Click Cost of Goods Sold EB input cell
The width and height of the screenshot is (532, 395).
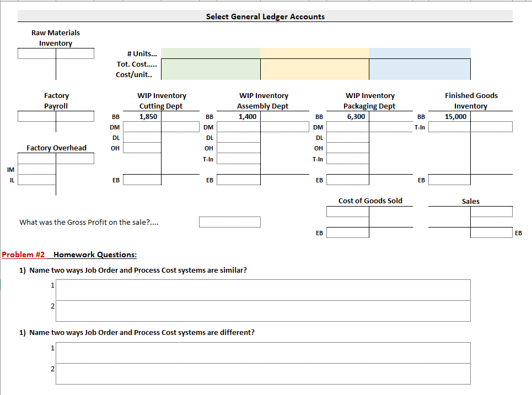tap(348, 232)
